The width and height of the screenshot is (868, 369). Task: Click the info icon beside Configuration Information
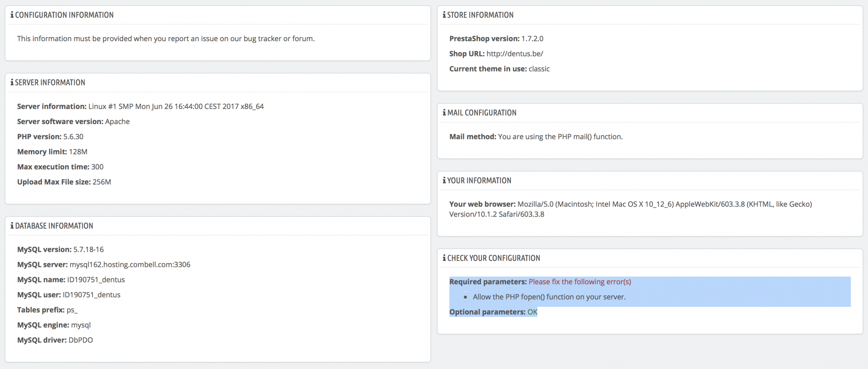tap(12, 15)
